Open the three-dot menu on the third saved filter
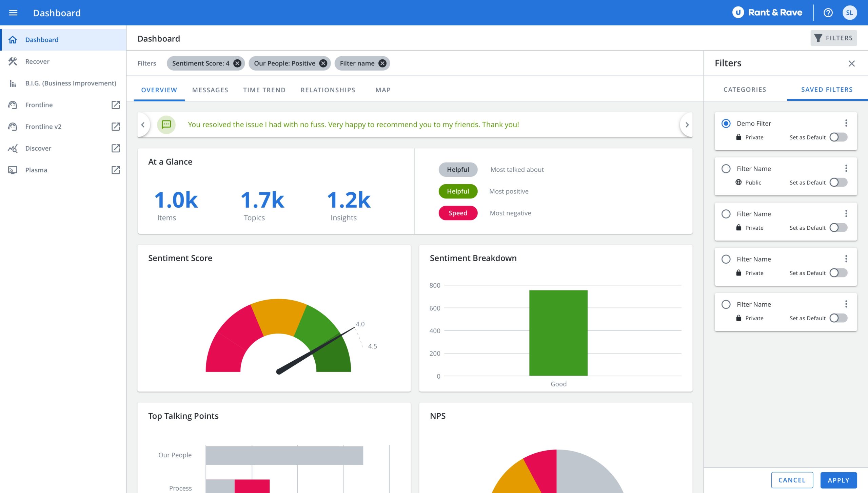This screenshot has height=493, width=868. pyautogui.click(x=846, y=213)
